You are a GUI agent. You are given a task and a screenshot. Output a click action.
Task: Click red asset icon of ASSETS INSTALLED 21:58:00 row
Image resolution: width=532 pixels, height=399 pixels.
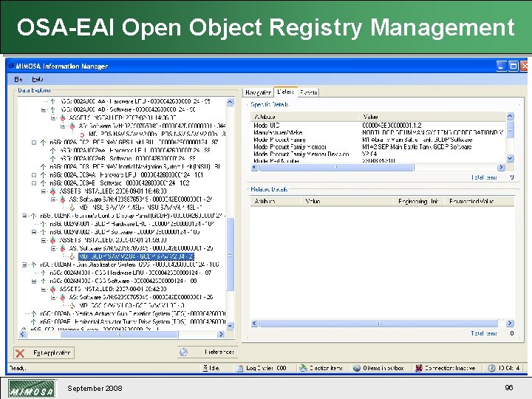[x=53, y=240]
